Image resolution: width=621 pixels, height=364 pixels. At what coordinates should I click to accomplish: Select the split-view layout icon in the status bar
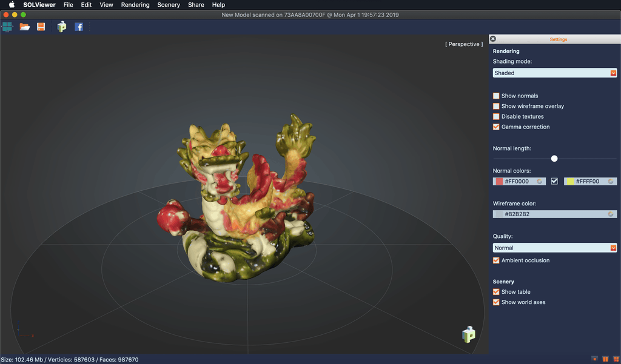(x=605, y=359)
